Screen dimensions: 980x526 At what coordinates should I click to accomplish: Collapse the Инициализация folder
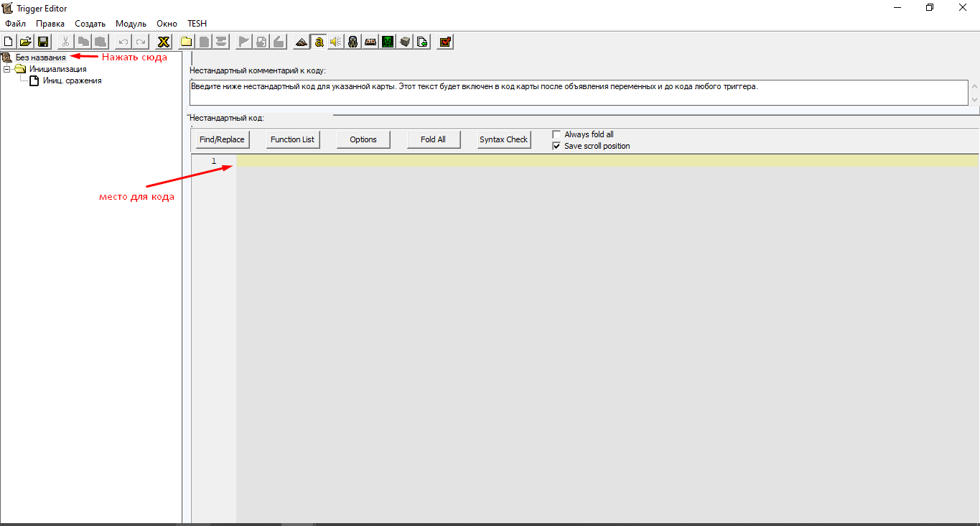coord(7,69)
